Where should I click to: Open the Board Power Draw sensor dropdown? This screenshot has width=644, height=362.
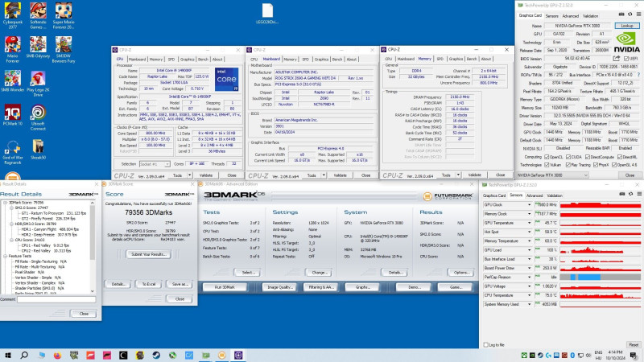pyautogui.click(x=530, y=267)
